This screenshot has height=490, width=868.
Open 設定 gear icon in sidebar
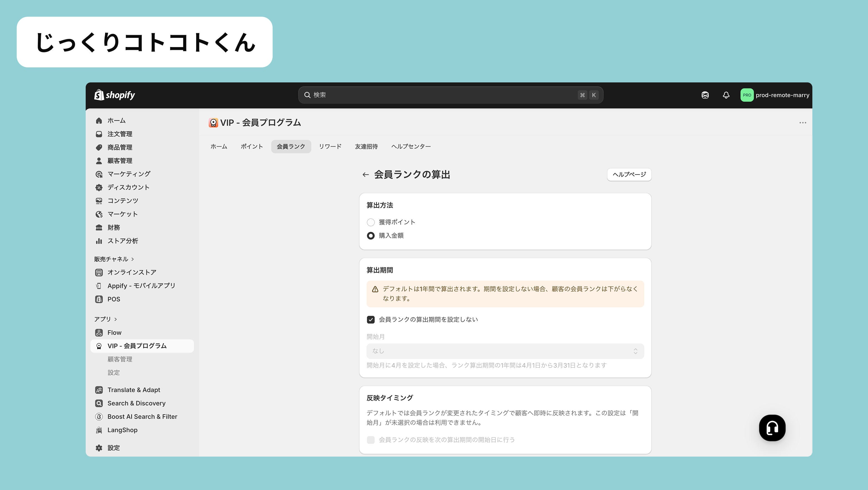click(99, 448)
